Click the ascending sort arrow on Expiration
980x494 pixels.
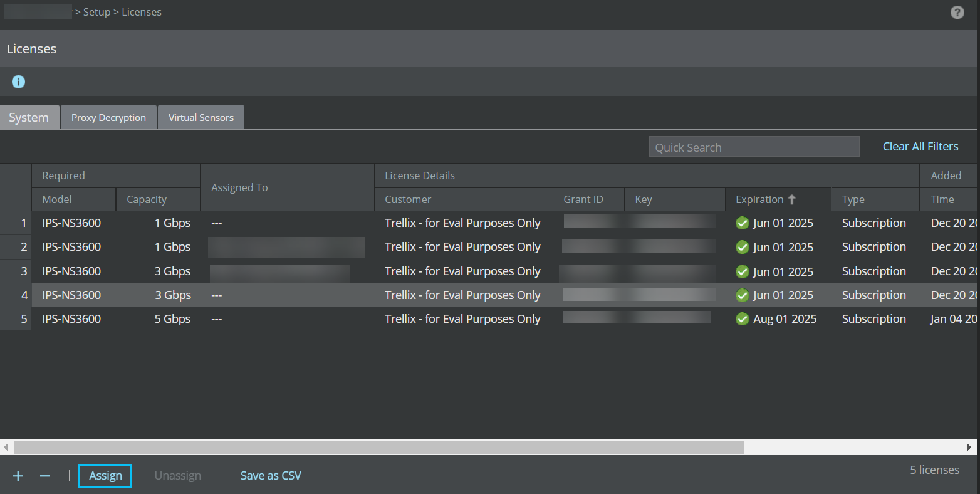(791, 199)
